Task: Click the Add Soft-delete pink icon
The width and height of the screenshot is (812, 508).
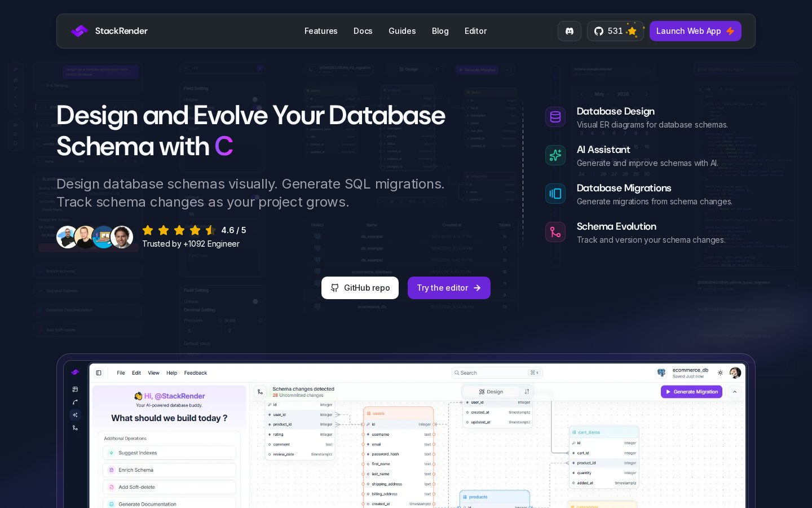Action: click(x=111, y=487)
